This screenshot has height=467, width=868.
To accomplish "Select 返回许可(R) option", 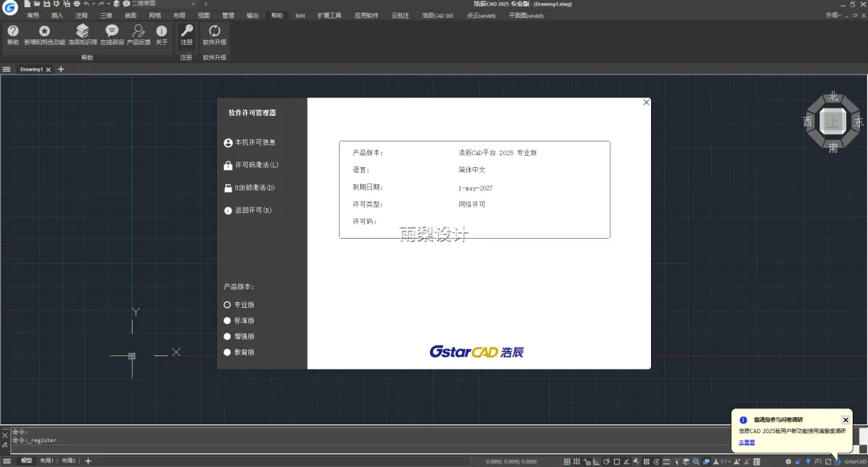I will pyautogui.click(x=248, y=211).
